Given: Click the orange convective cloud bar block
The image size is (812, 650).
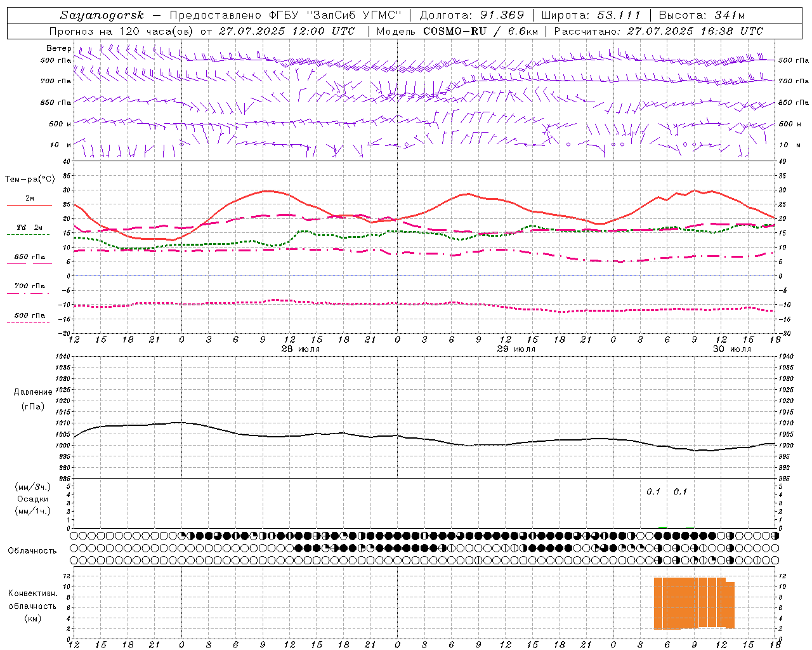Looking at the screenshot, I should [694, 603].
